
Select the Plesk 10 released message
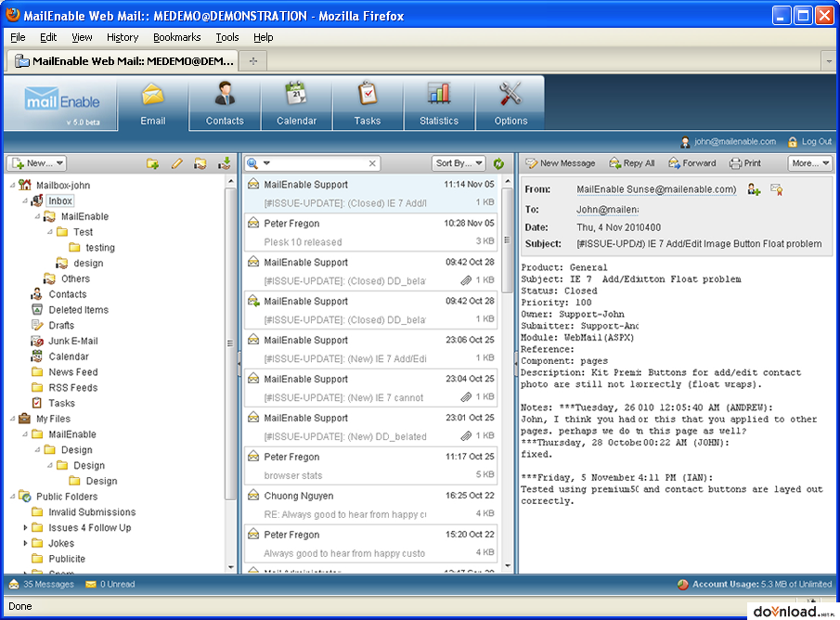(x=370, y=233)
